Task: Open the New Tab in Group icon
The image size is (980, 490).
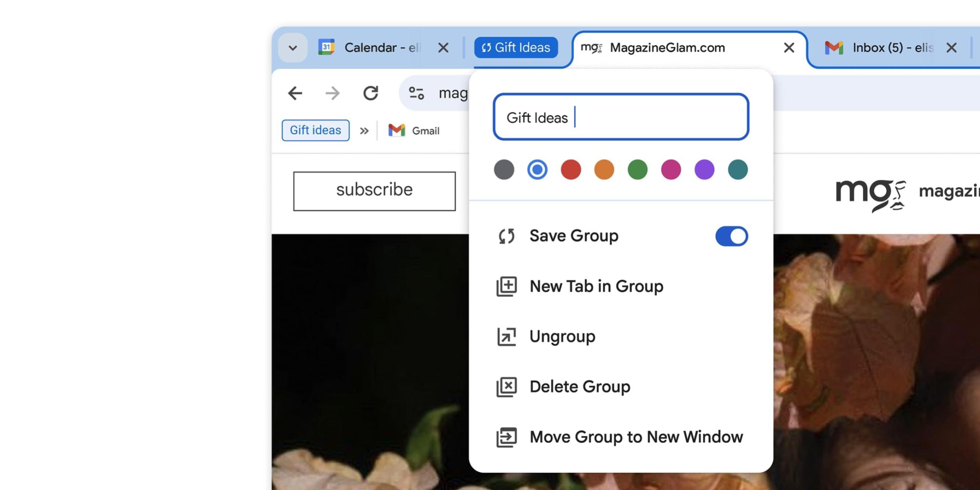Action: pyautogui.click(x=506, y=286)
